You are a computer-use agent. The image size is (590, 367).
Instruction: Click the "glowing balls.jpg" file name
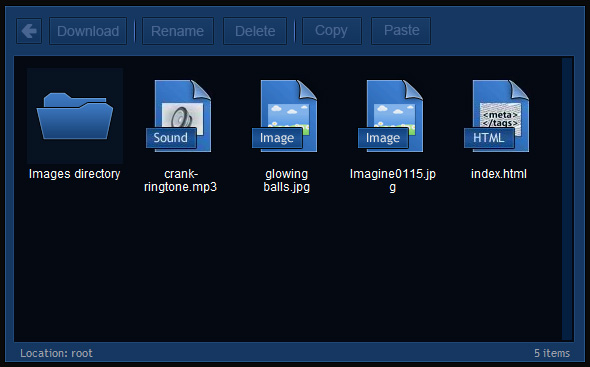tap(287, 180)
